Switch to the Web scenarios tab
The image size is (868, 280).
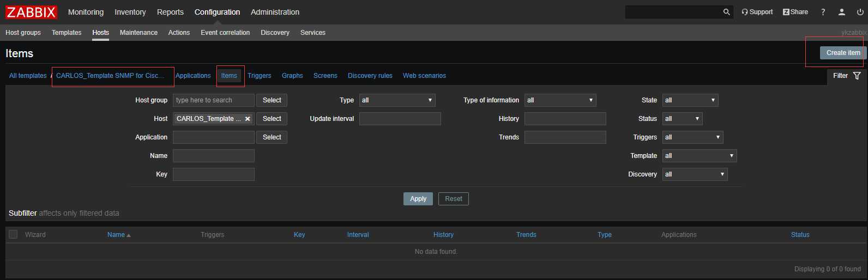tap(424, 76)
